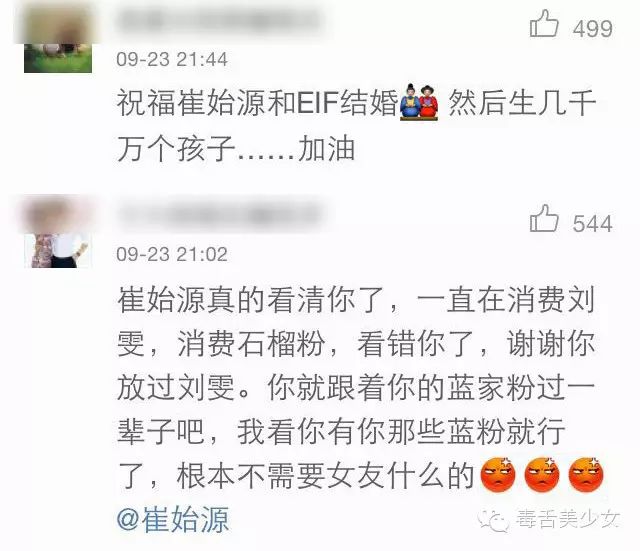
Task: Click the WeChat logo in the watermark
Action: coord(493,520)
